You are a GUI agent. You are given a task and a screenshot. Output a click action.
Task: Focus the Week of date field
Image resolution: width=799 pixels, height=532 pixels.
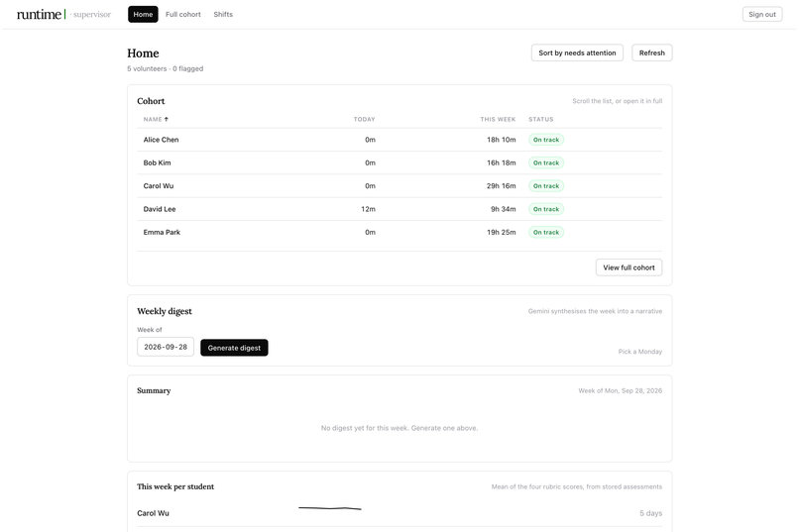pyautogui.click(x=166, y=347)
